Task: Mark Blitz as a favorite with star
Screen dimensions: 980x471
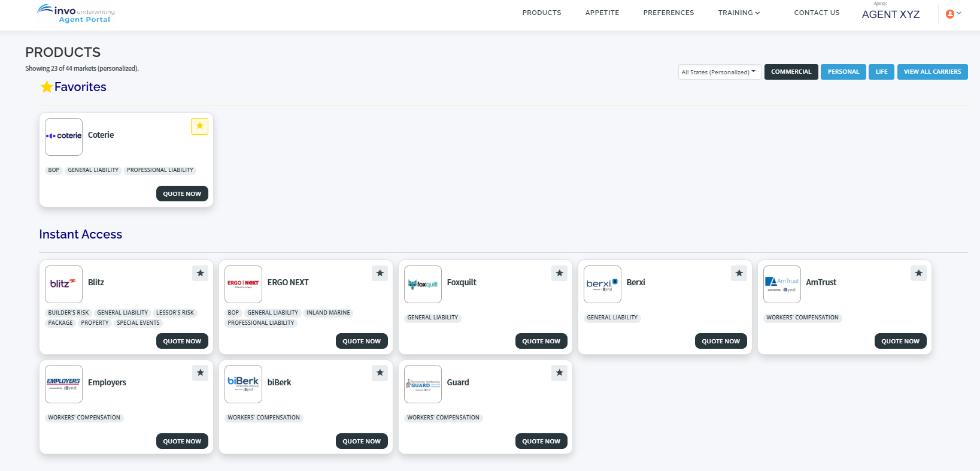Action: (x=200, y=273)
